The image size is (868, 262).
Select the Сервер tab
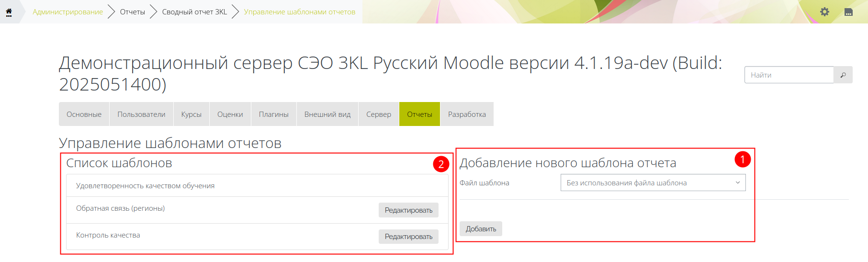point(378,114)
